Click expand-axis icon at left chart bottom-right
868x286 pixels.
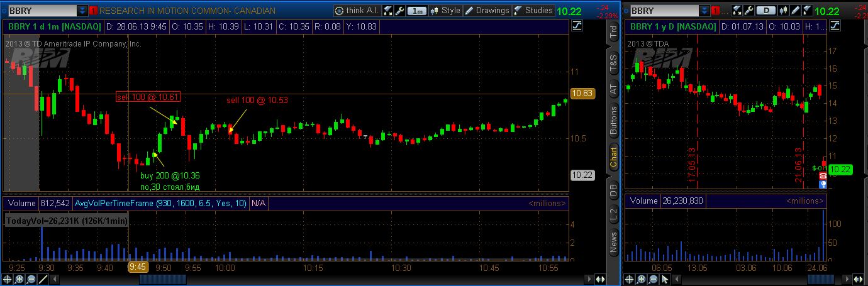[601, 279]
